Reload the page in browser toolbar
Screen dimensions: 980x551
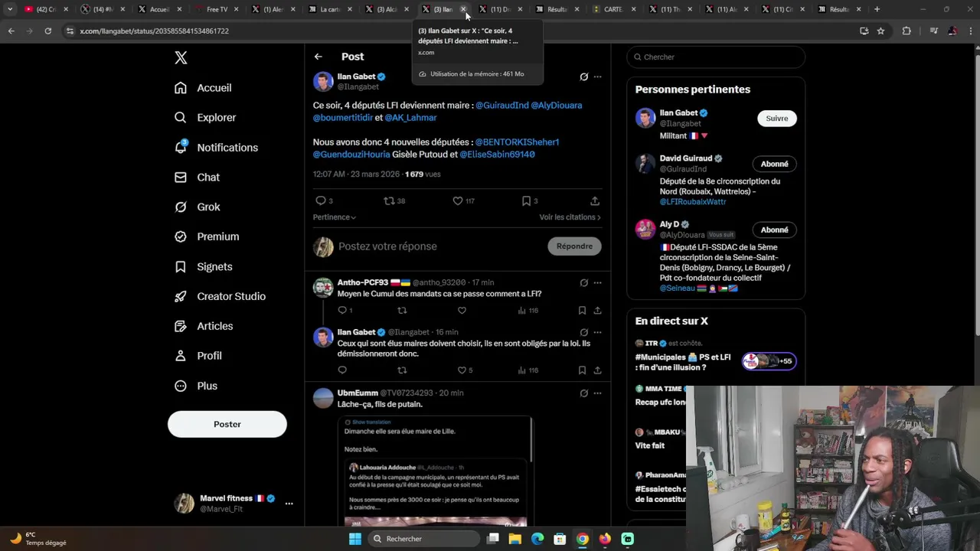(47, 31)
